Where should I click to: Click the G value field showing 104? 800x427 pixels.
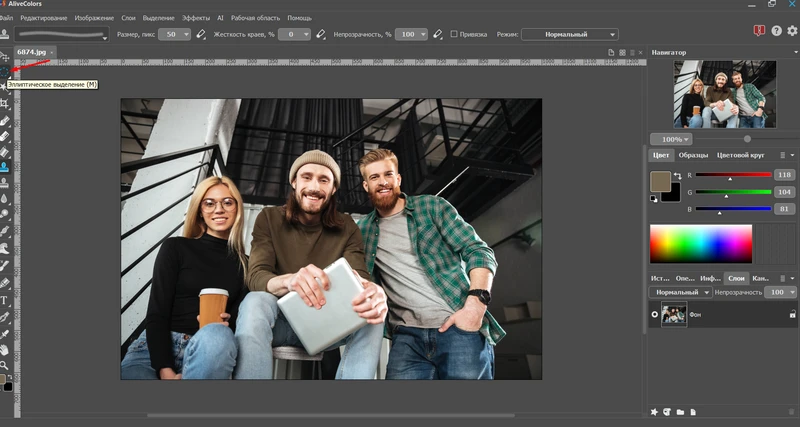coord(784,192)
